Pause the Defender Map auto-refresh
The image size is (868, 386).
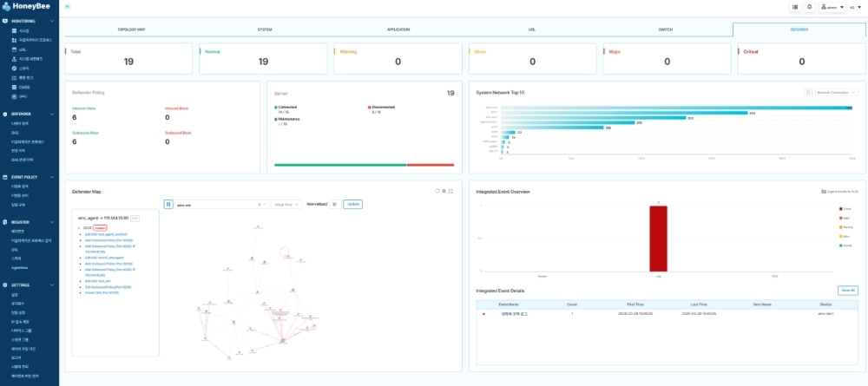pyautogui.click(x=168, y=204)
